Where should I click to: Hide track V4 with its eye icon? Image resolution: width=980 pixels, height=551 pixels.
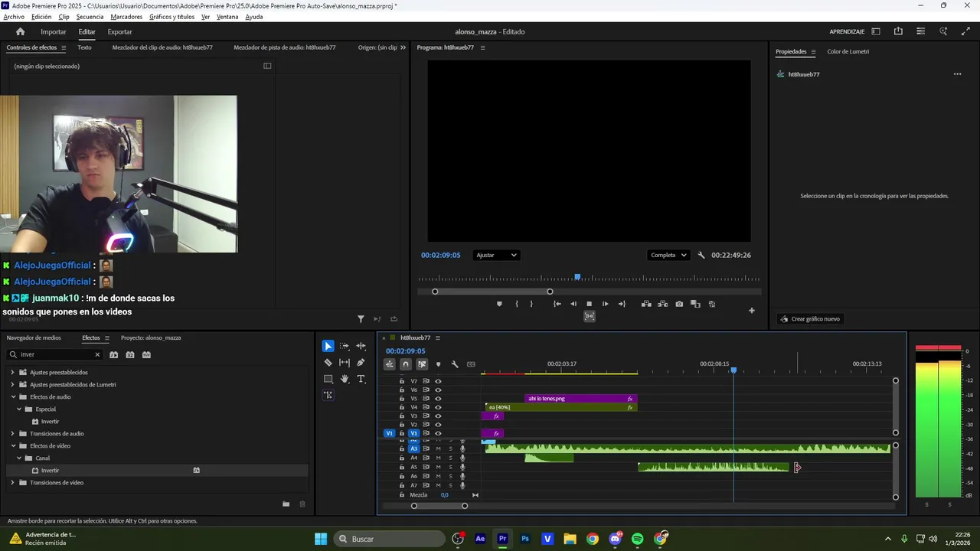pyautogui.click(x=439, y=407)
